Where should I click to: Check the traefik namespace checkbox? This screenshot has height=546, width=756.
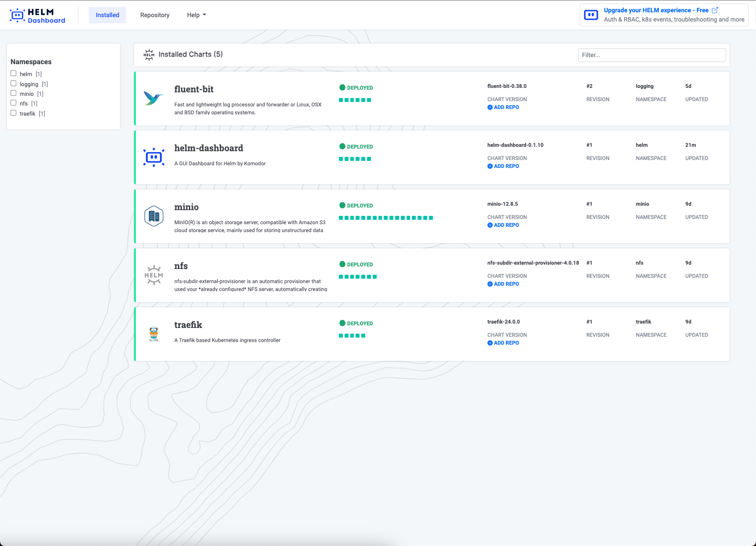tap(14, 113)
